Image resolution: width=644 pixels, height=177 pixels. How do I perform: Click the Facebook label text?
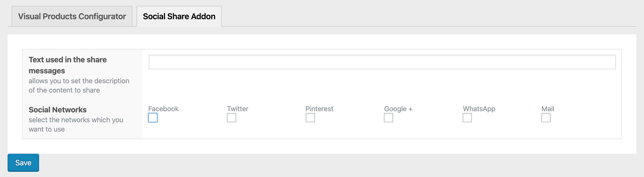[163, 109]
